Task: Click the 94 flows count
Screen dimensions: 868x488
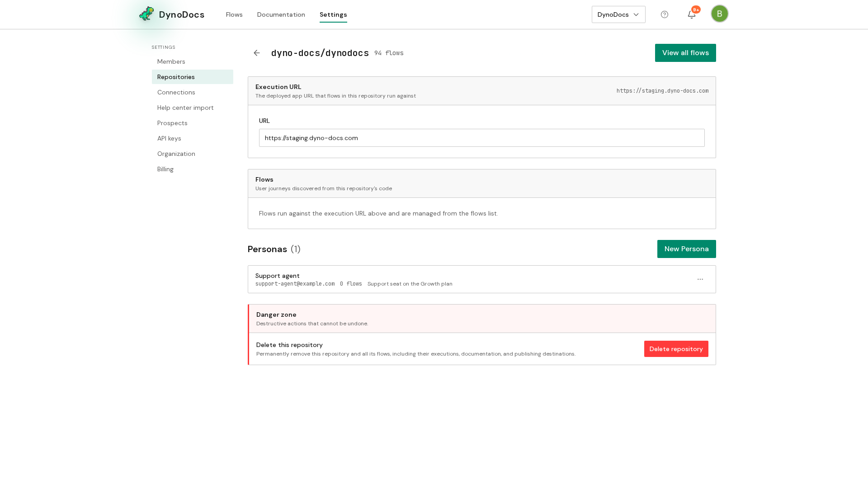Action: point(389,53)
